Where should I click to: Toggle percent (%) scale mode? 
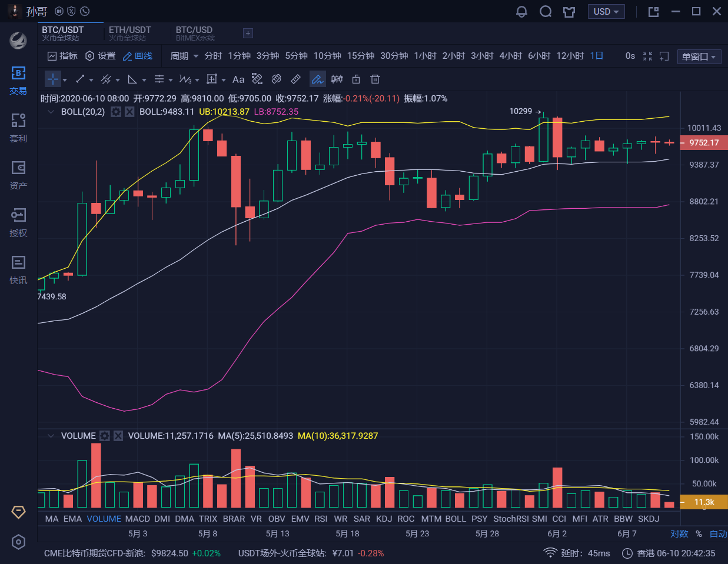click(x=699, y=534)
